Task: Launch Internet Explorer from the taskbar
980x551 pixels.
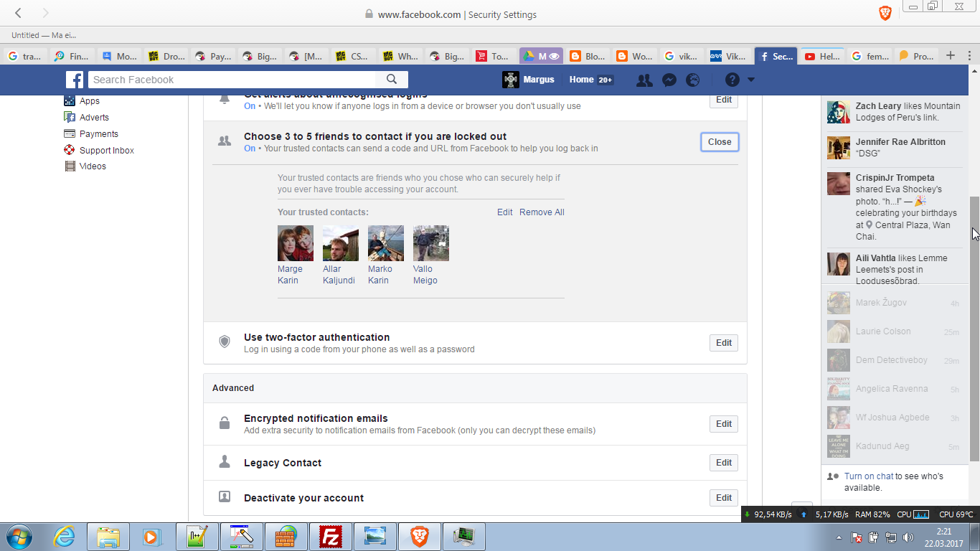Action: click(x=65, y=537)
